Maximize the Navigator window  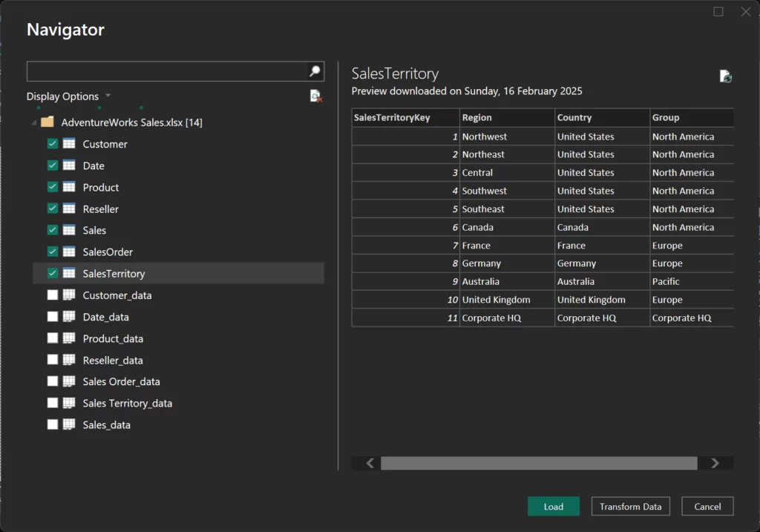tap(718, 12)
